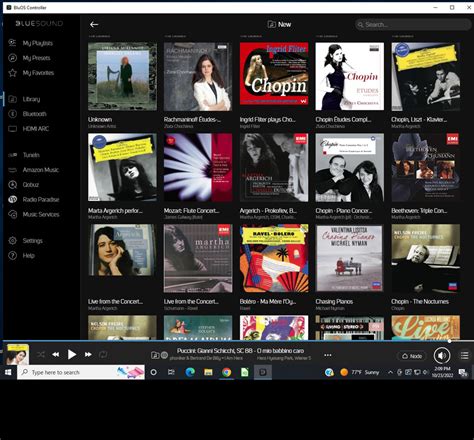The height and width of the screenshot is (440, 474).
Task: Select the Node player button
Action: (412, 356)
